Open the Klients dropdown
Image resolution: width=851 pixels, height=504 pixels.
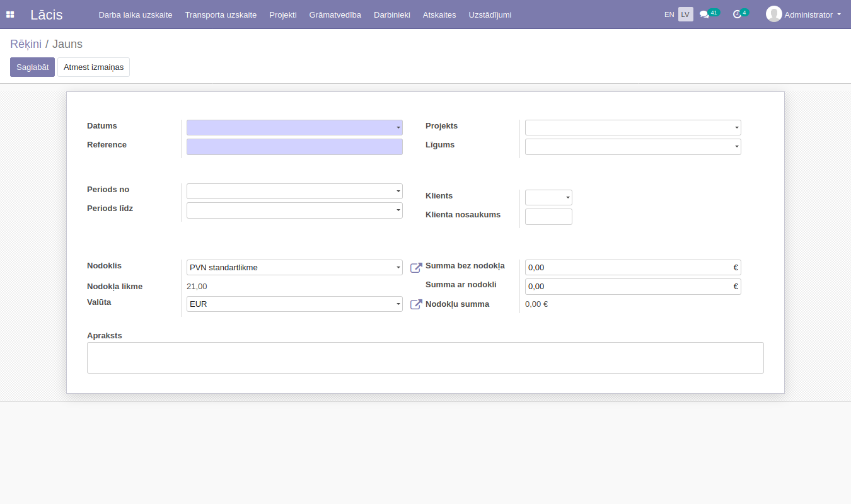[567, 198]
